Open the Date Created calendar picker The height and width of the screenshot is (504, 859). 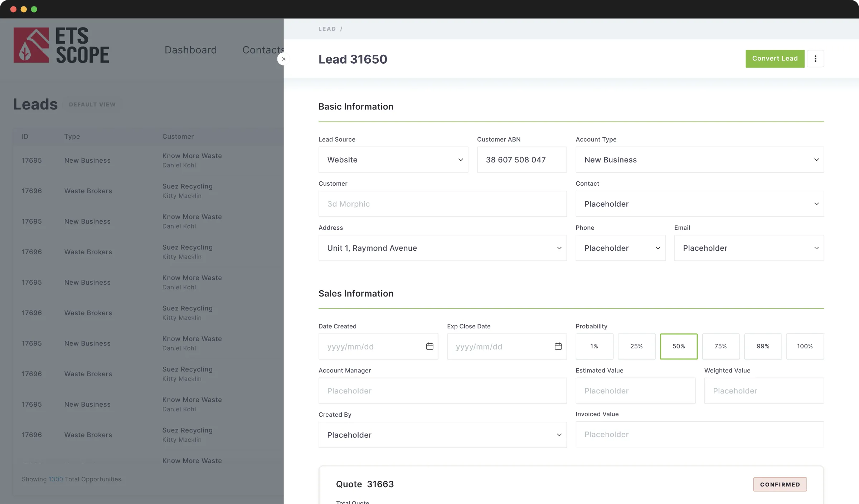coord(429,346)
